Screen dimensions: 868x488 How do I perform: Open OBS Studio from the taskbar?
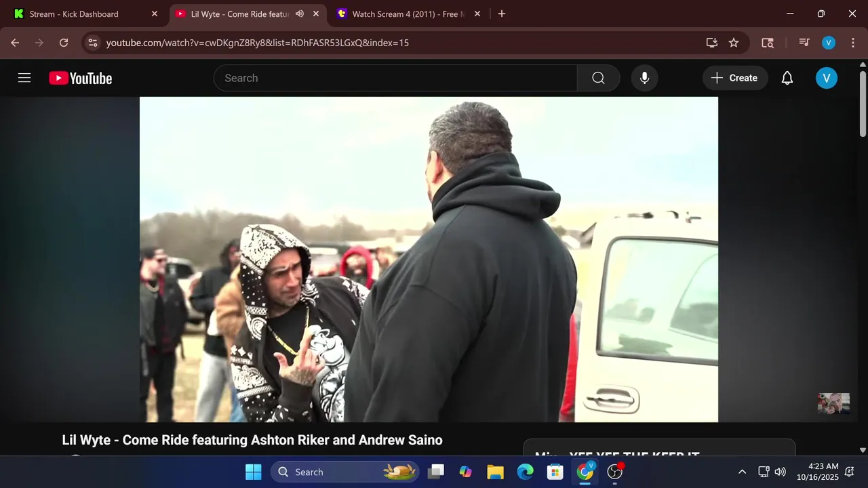point(614,472)
